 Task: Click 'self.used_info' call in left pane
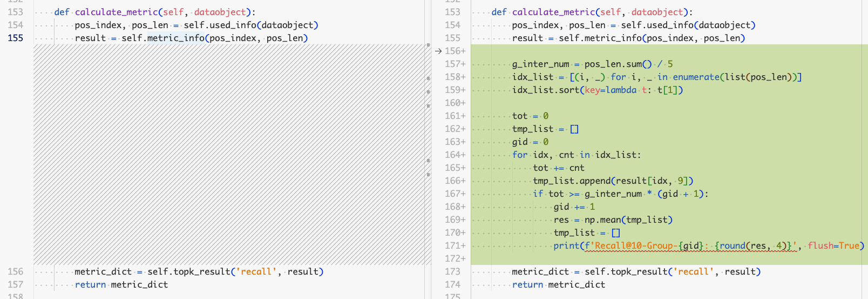(x=220, y=25)
